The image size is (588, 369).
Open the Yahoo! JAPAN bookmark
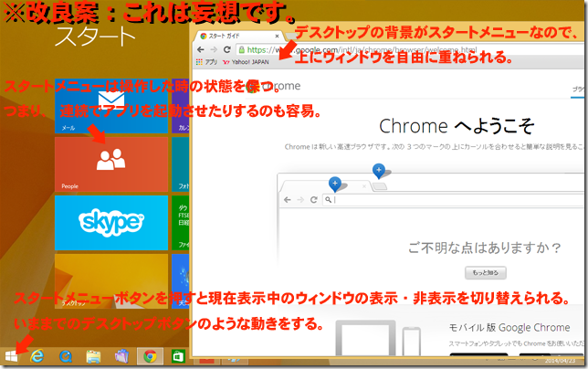coord(246,62)
